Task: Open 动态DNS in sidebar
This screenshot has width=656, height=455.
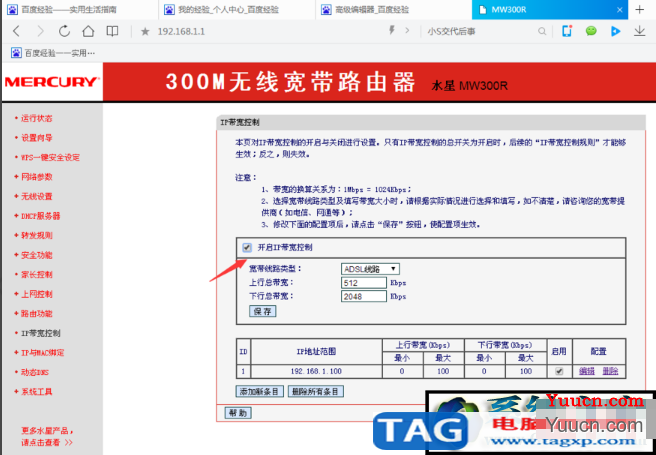Action: pos(35,372)
